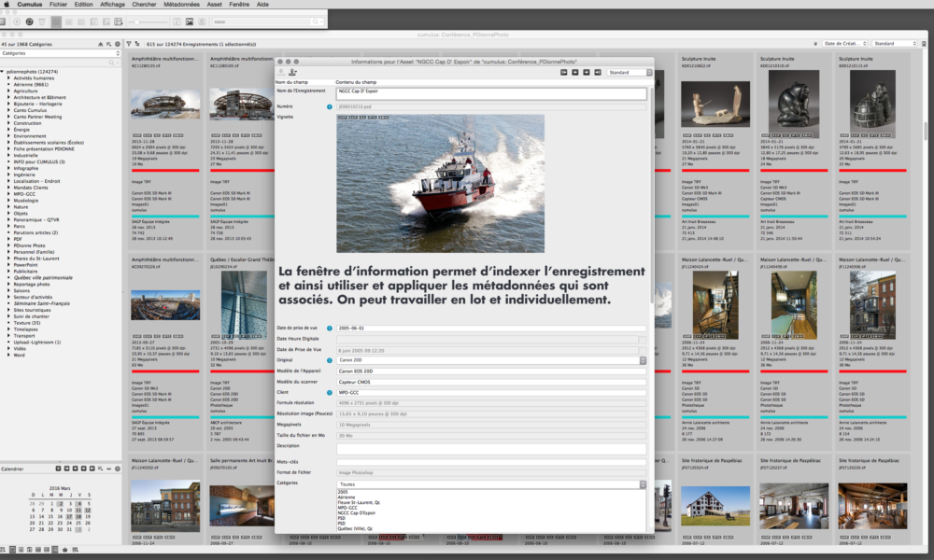Open the Catégories dropdown in the left pane
Viewport: 934px width, 560px height.
coord(60,53)
